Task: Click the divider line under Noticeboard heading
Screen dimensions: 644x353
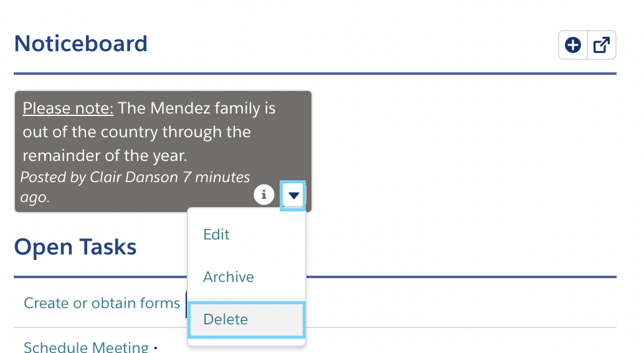Action: click(x=315, y=74)
